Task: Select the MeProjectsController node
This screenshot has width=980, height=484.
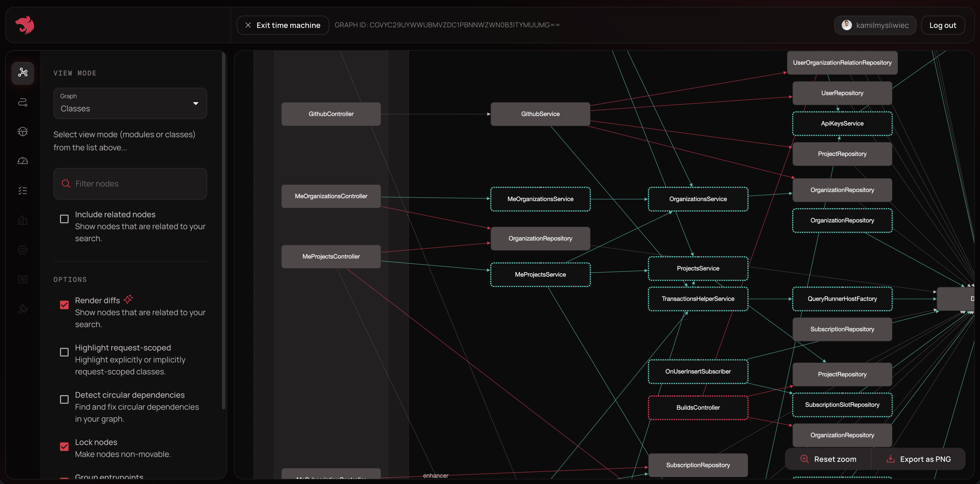Action: point(331,257)
